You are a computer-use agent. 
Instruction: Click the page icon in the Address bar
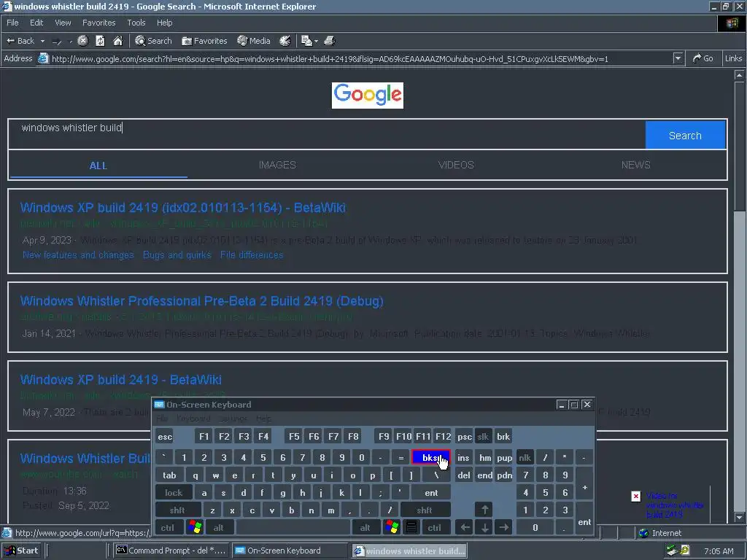pyautogui.click(x=43, y=58)
